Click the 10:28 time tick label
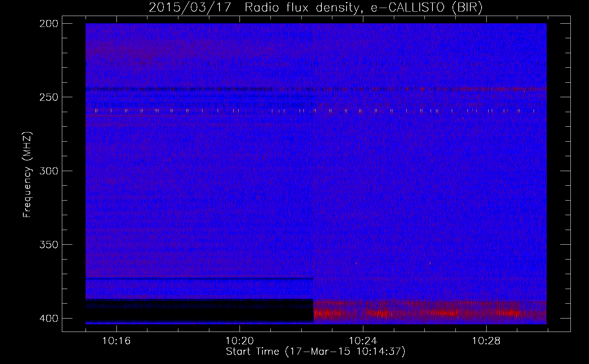589x364 pixels. tap(486, 341)
